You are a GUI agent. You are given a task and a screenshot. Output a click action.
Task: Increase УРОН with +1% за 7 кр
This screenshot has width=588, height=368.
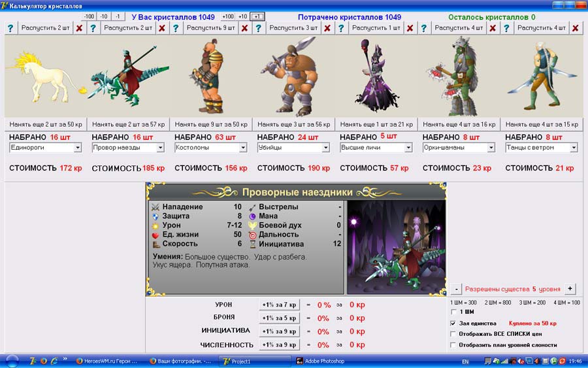point(280,305)
